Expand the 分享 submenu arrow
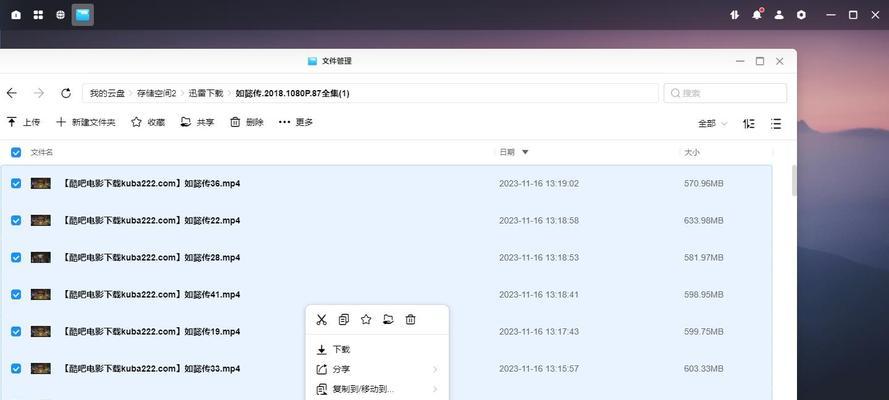The height and width of the screenshot is (400, 889). (x=435, y=369)
